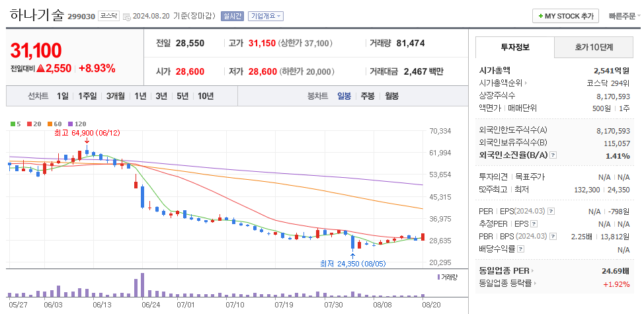644x314 pixels.
Task: Open the 시가총액순위 link
Action: [501, 83]
